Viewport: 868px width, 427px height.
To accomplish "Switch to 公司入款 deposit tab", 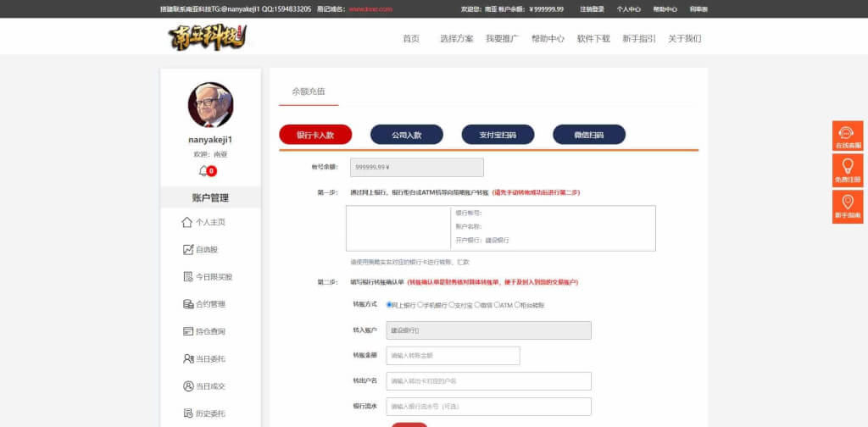I will click(x=407, y=135).
